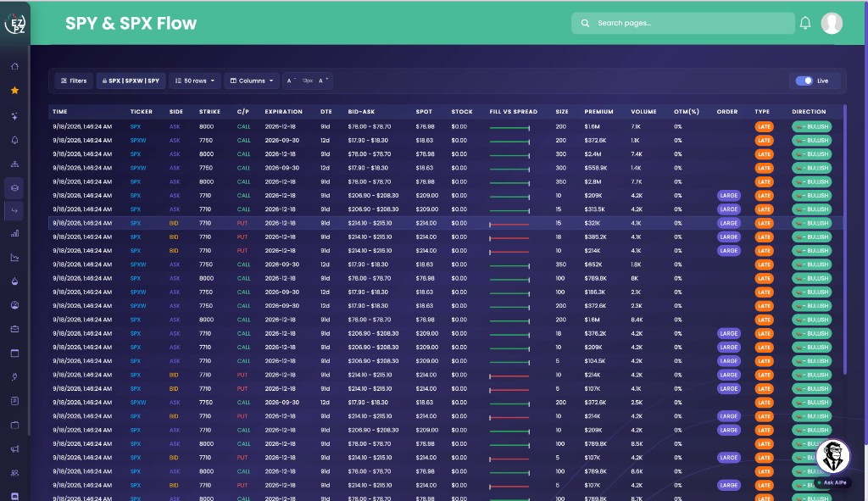The image size is (868, 501).
Task: Sort by SIZE column header
Action: click(562, 112)
